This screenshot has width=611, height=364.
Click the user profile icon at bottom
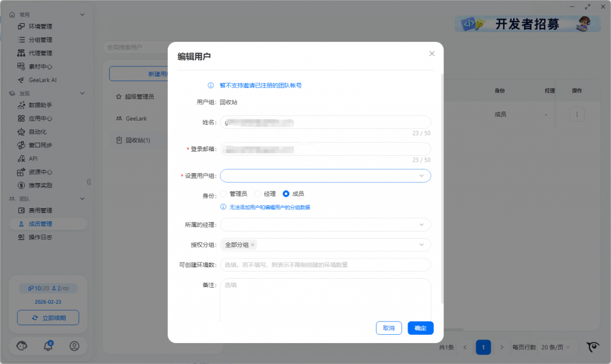coord(75,346)
